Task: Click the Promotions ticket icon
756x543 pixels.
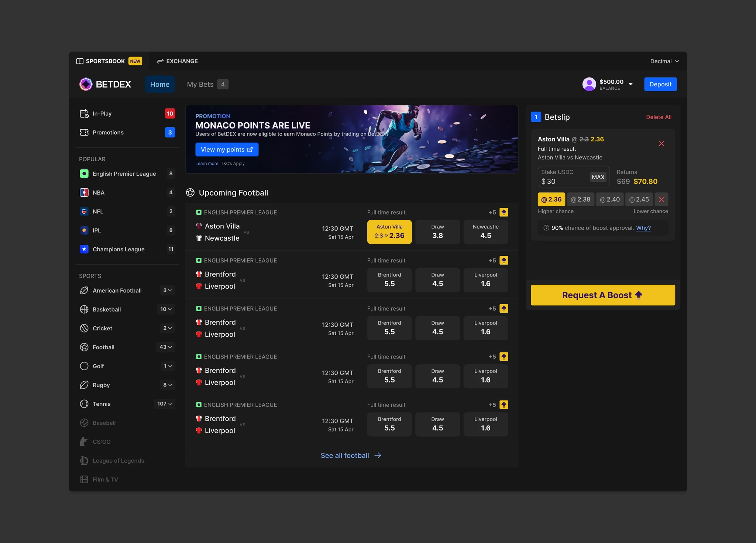Action: pyautogui.click(x=84, y=132)
